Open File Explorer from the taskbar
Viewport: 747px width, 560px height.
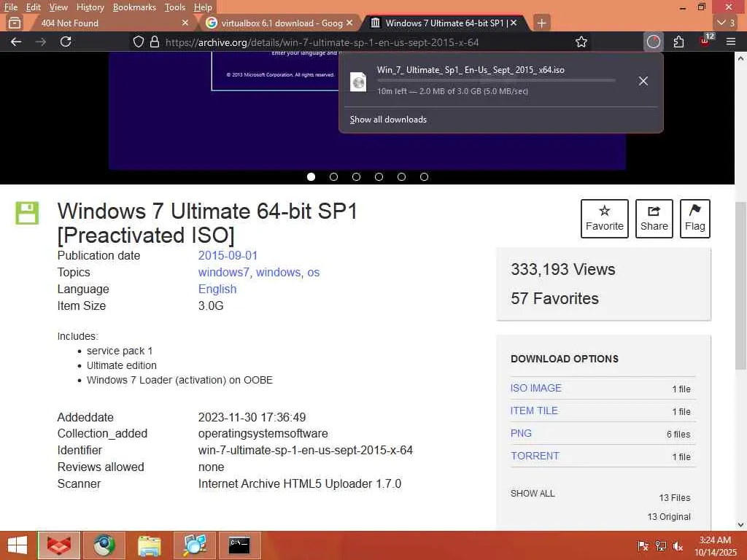(x=150, y=545)
